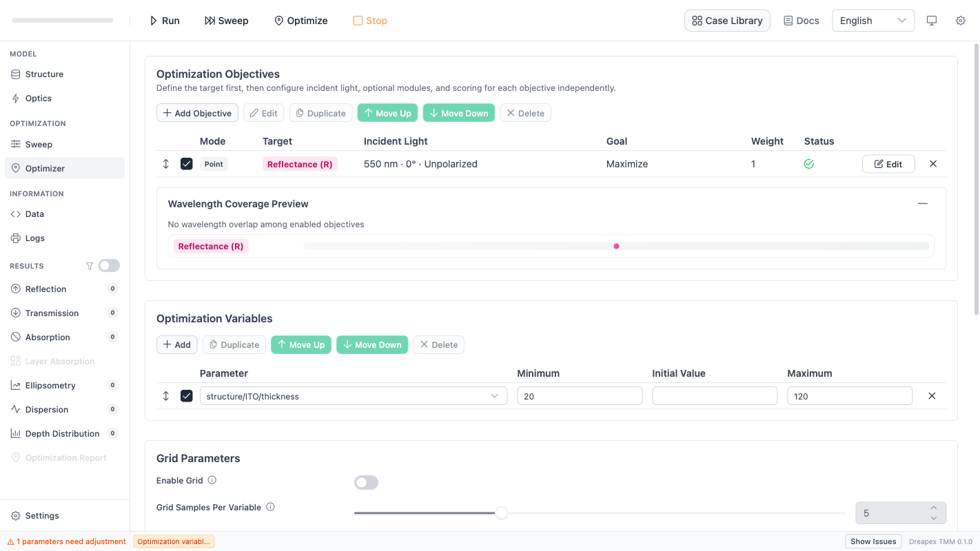Open the English language dropdown
Screen dimensions: 980x551
[872, 21]
